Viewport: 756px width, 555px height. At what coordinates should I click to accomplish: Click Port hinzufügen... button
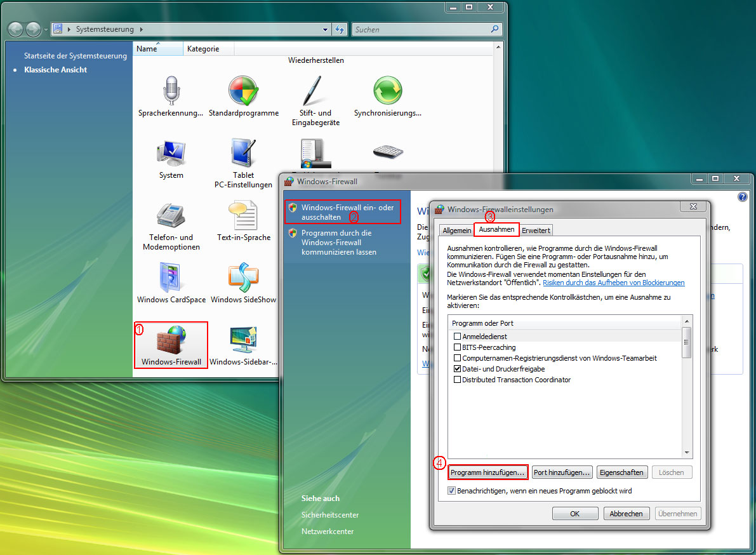(x=562, y=472)
